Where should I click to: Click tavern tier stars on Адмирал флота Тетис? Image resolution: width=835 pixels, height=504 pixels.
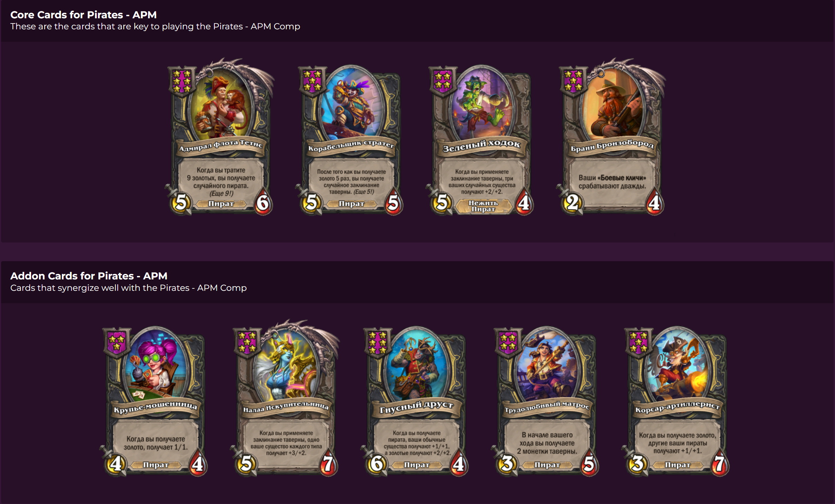[x=182, y=81]
